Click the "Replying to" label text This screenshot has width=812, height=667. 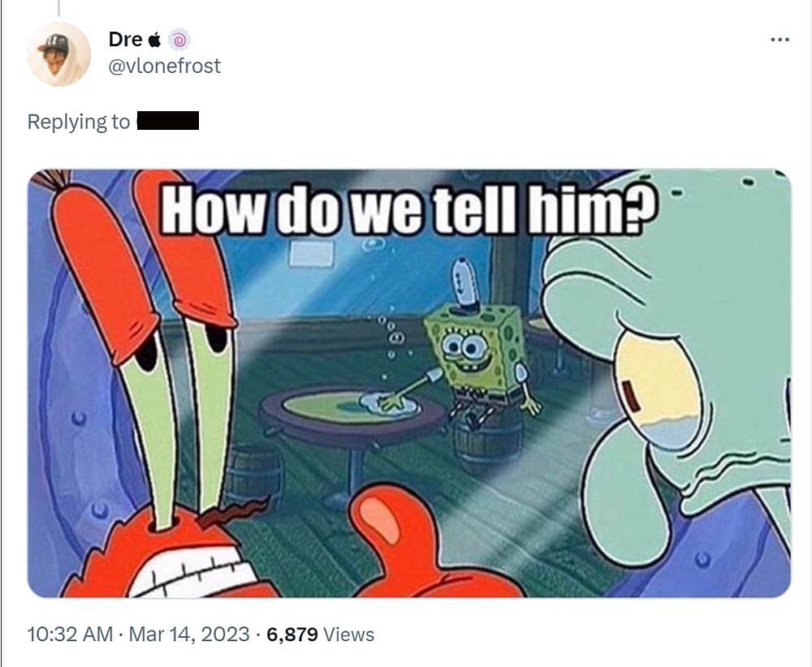pyautogui.click(x=78, y=122)
